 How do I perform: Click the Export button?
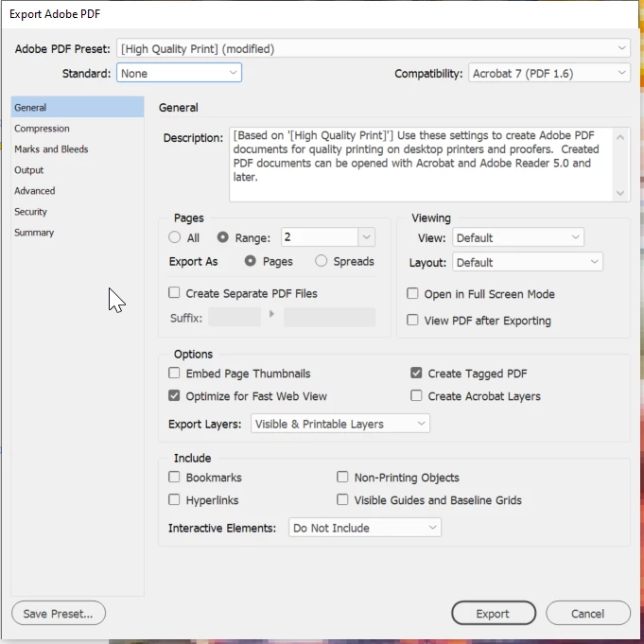click(494, 613)
